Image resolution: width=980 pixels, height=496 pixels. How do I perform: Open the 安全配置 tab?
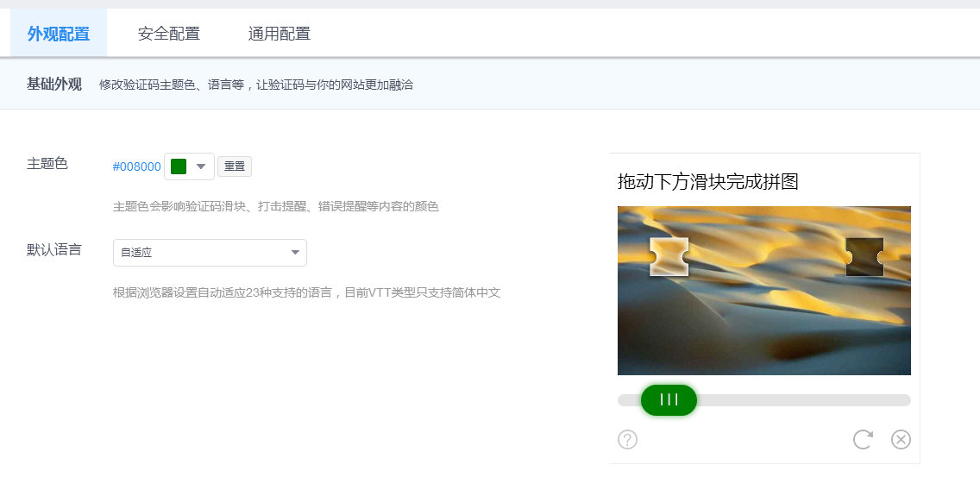click(x=169, y=33)
